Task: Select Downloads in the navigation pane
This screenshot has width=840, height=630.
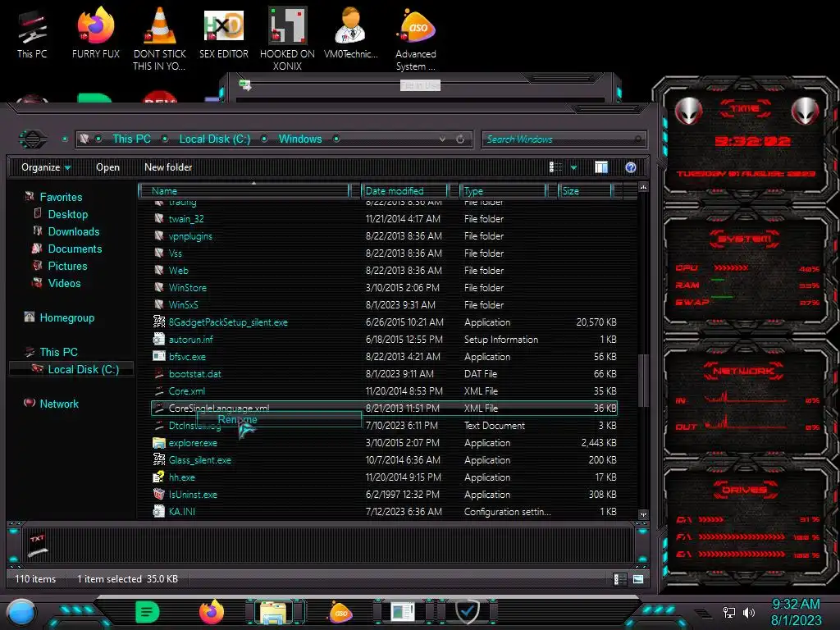Action: (73, 231)
